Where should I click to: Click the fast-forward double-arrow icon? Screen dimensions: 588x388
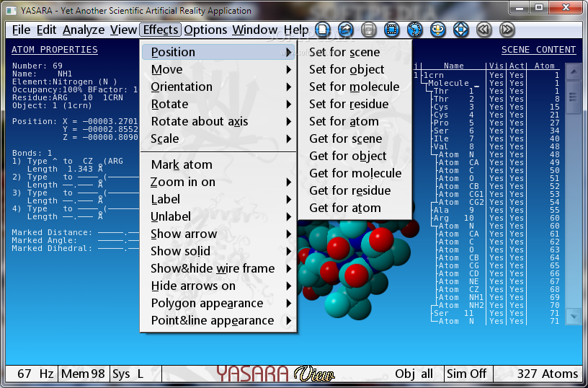click(x=507, y=30)
